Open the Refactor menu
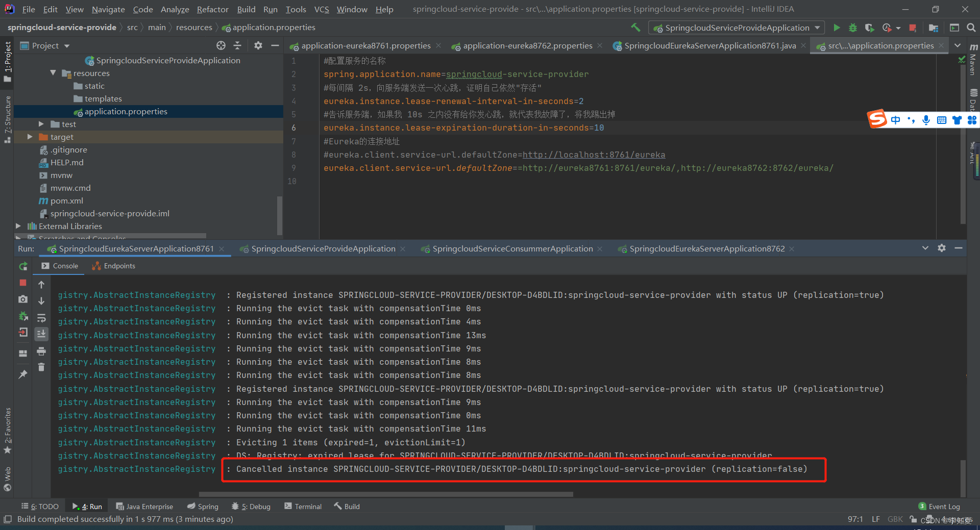This screenshot has height=530, width=980. point(212,9)
